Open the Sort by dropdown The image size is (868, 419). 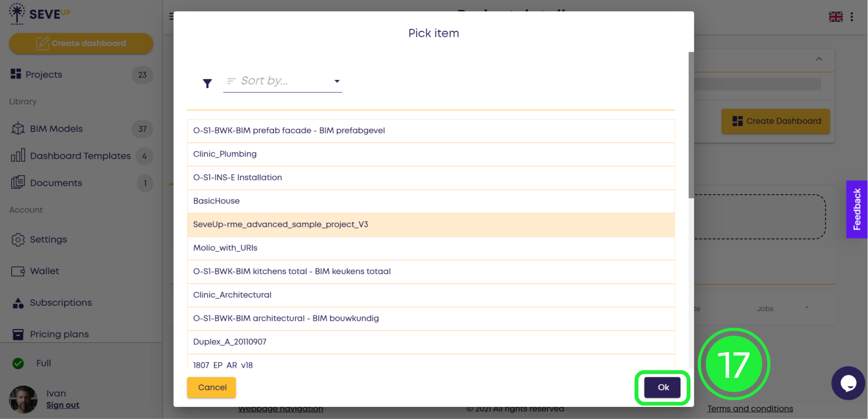282,81
